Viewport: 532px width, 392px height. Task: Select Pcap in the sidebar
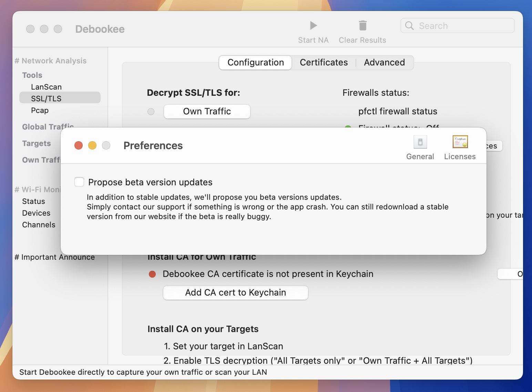(x=40, y=110)
